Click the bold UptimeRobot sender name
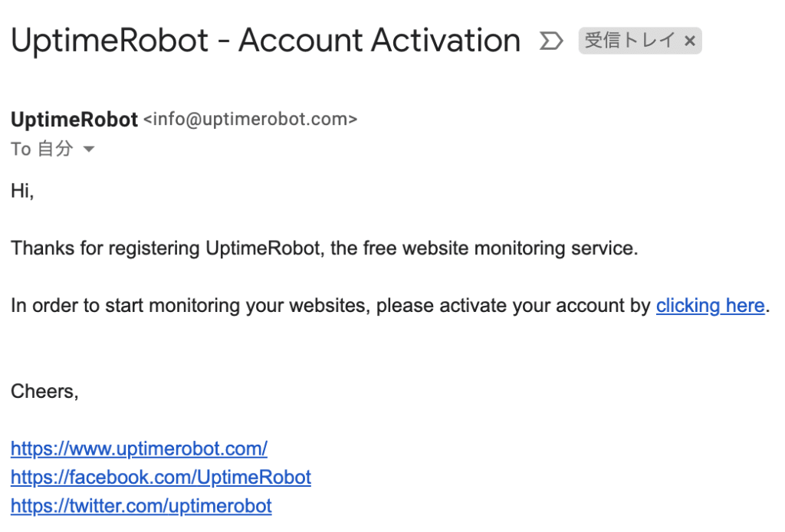The image size is (785, 532). (74, 120)
